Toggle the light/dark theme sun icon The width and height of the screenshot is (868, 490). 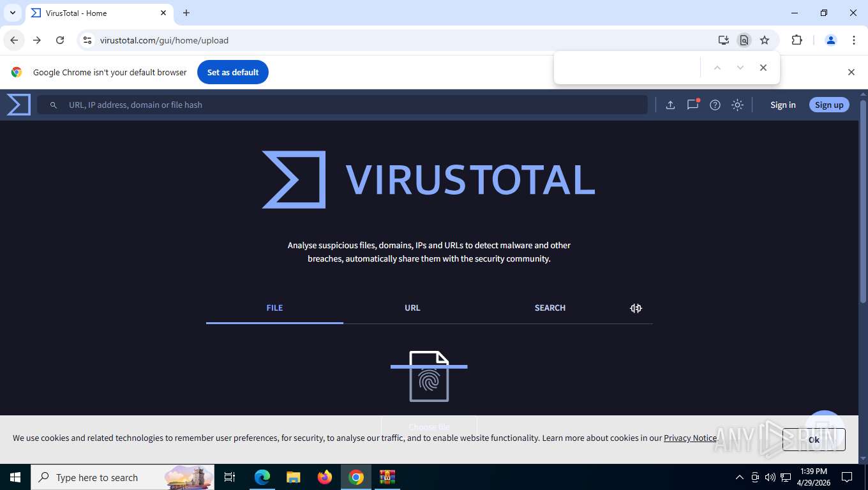point(737,105)
